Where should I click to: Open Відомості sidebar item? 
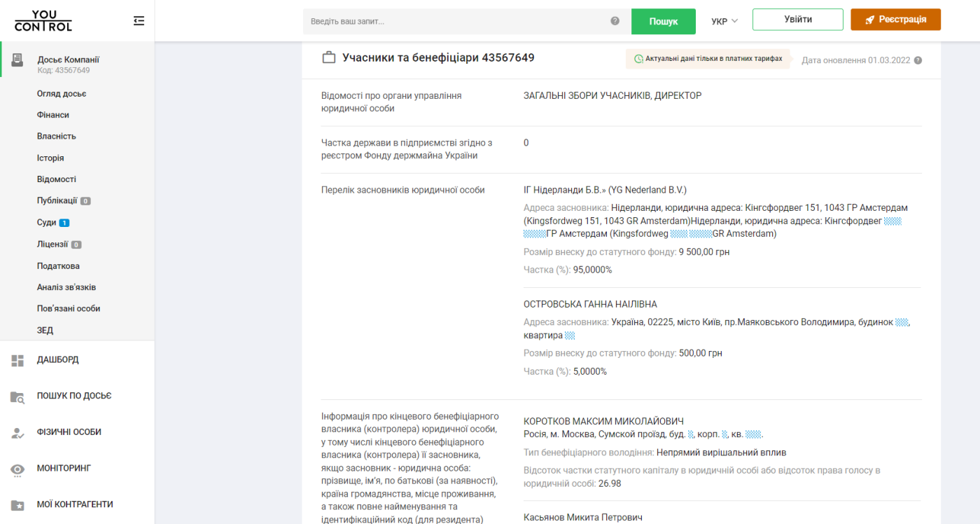click(57, 179)
